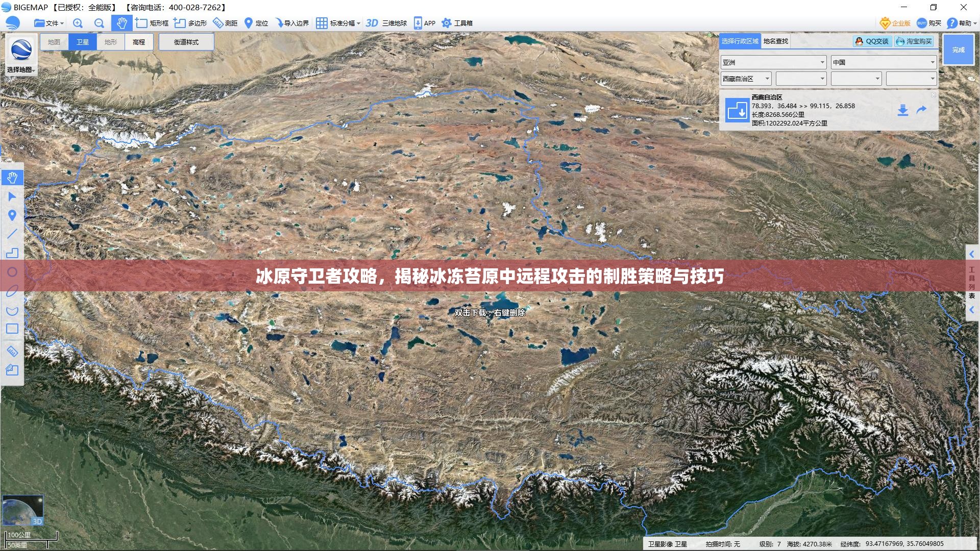The width and height of the screenshot is (980, 551).
Task: Expand the 西藏自治区 province dropdown
Action: (x=746, y=79)
